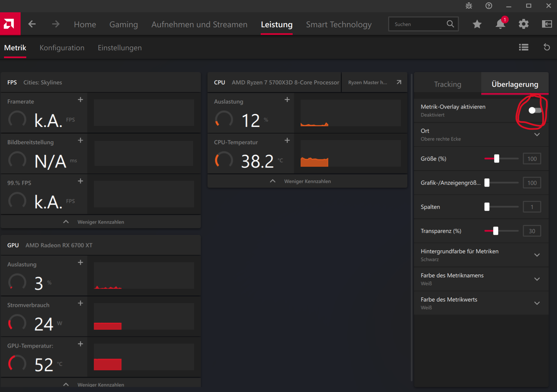Go back with the left arrow
557x392 pixels.
(32, 24)
